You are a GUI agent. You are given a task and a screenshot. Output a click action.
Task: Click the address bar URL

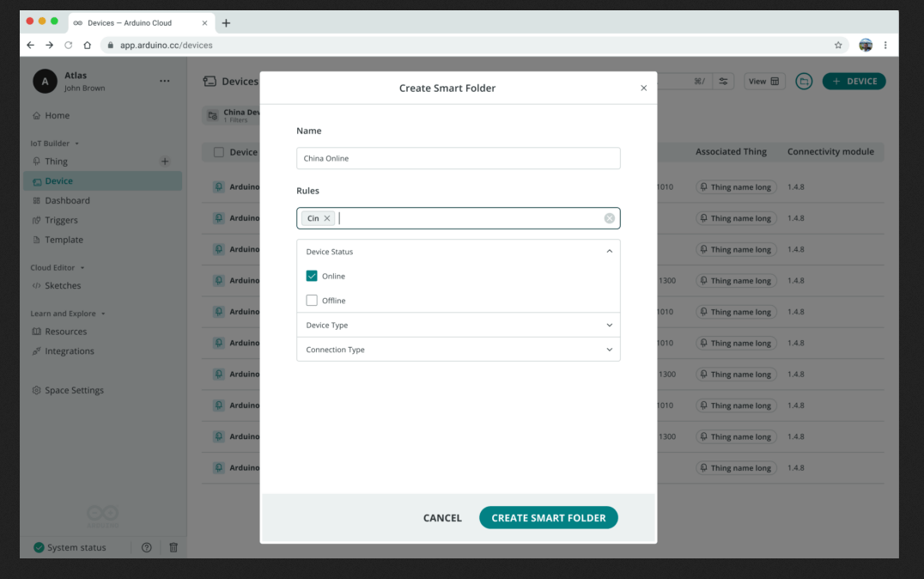[167, 45]
